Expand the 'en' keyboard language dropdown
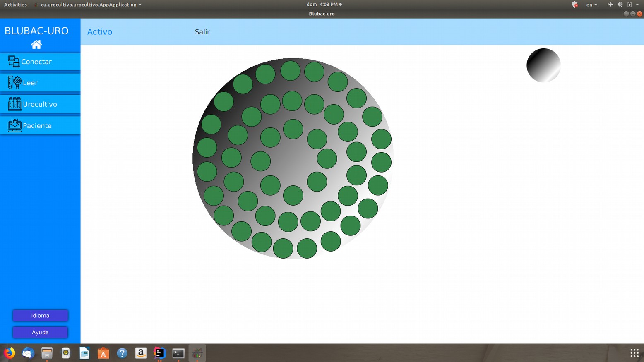 (x=591, y=5)
